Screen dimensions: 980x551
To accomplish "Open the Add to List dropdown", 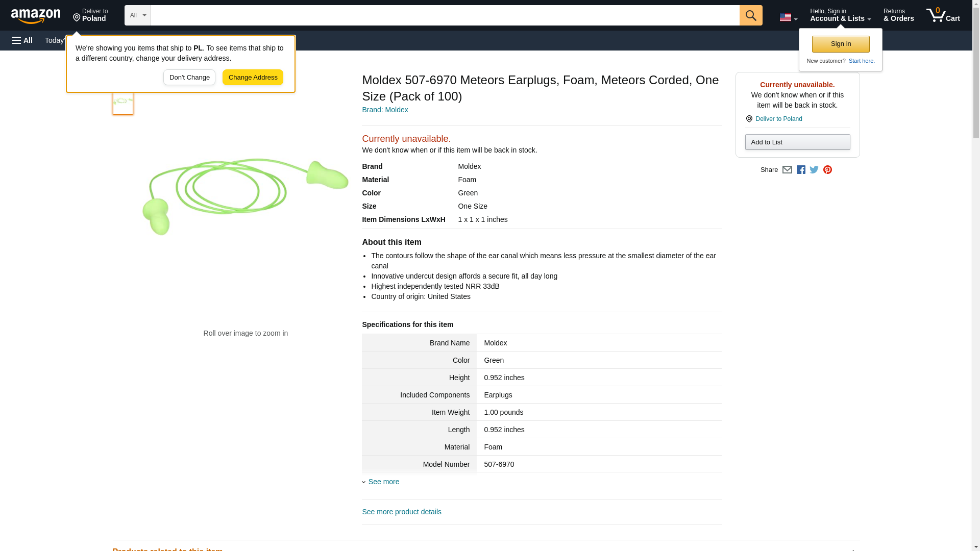I will coord(797,142).
